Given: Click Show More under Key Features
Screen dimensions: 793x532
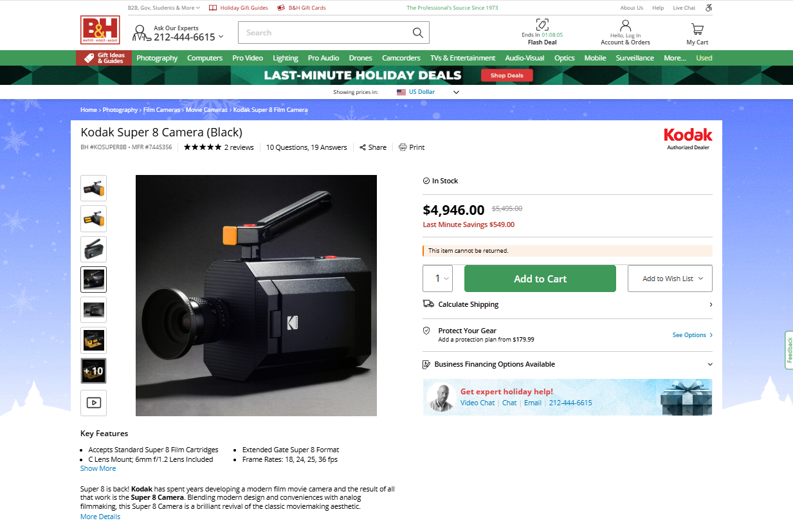Looking at the screenshot, I should pos(98,468).
